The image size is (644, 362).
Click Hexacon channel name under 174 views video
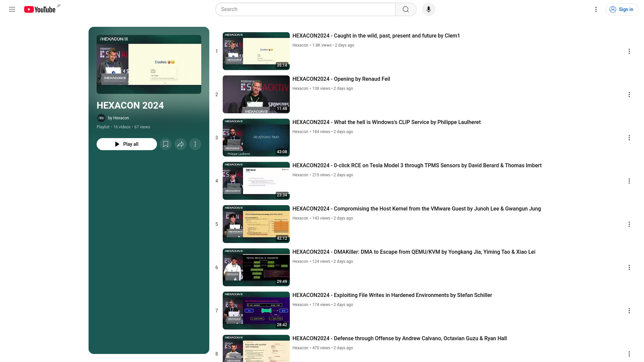pyautogui.click(x=300, y=305)
